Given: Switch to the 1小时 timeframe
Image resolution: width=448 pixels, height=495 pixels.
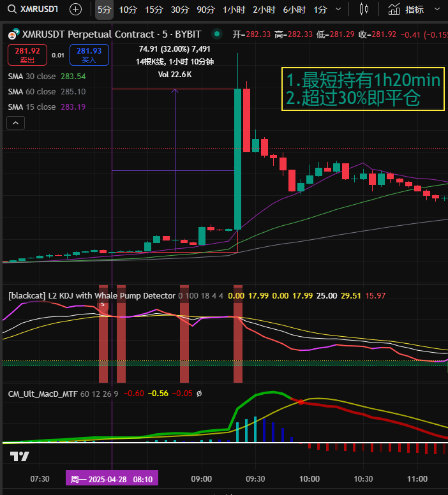Looking at the screenshot, I should pos(234,10).
